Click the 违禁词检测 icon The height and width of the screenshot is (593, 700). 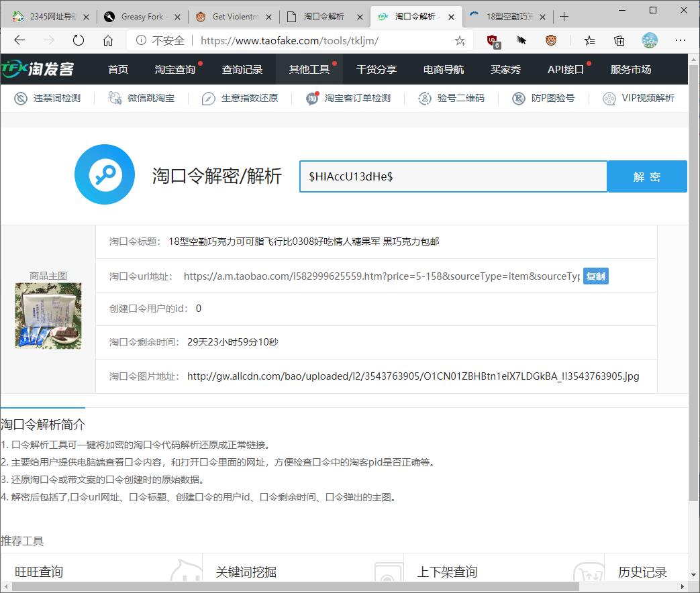(x=21, y=98)
